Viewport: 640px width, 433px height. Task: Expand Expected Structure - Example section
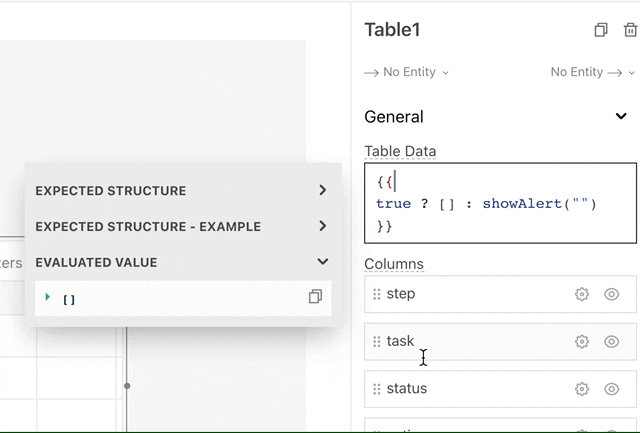[x=322, y=226]
